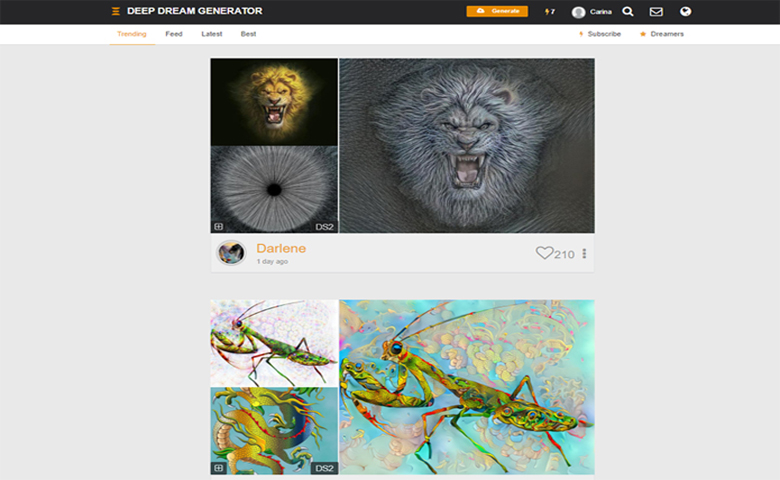View the golden dragon style thumbnail

coord(274,431)
